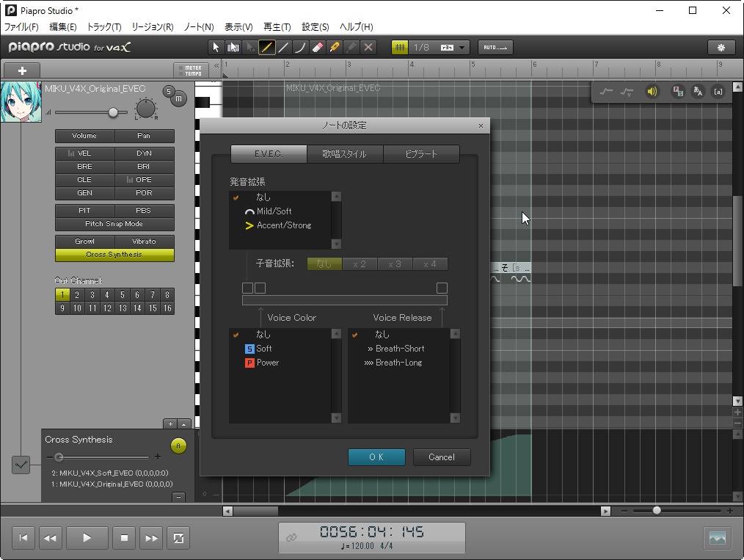Image resolution: width=744 pixels, height=560 pixels.
Task: Click the METER TEMPO button
Action: pyautogui.click(x=190, y=70)
